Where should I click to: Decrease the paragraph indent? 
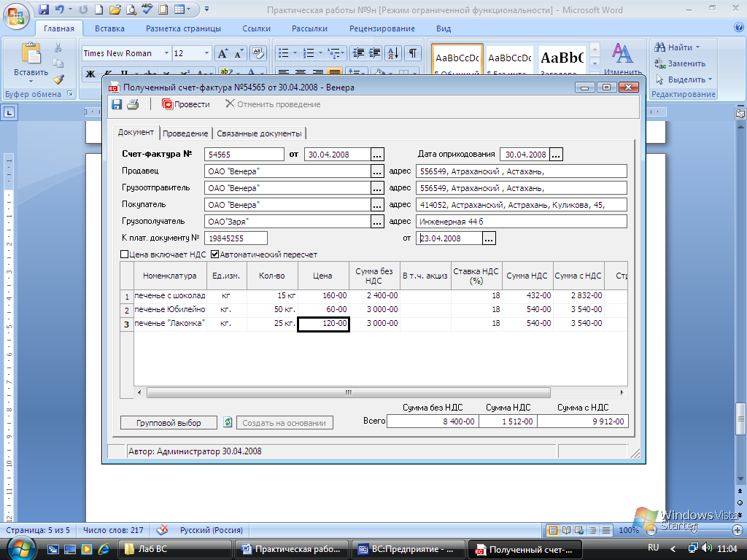pyautogui.click(x=357, y=53)
